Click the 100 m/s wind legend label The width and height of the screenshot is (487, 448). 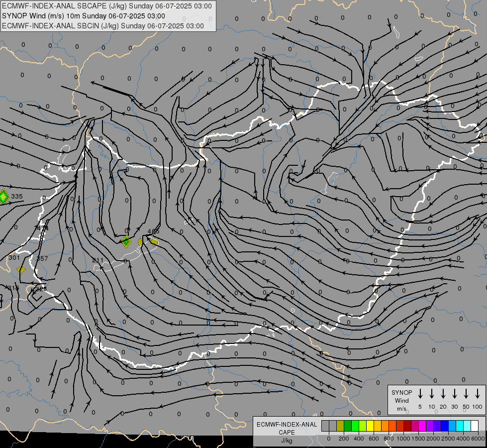(478, 407)
